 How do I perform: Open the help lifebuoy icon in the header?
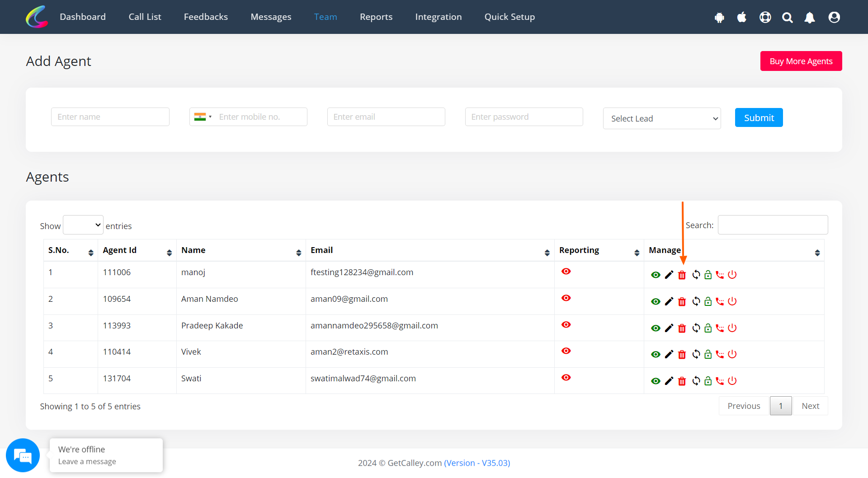pos(765,17)
